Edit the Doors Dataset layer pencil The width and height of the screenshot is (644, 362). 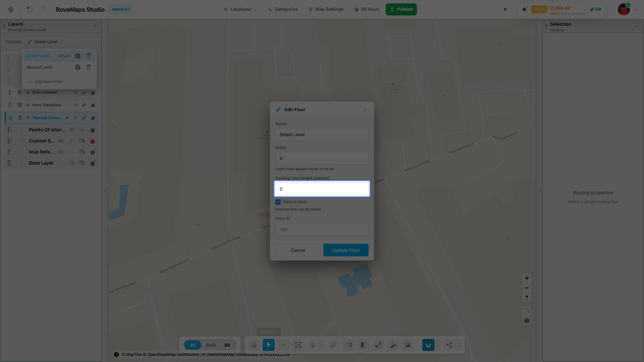click(84, 93)
